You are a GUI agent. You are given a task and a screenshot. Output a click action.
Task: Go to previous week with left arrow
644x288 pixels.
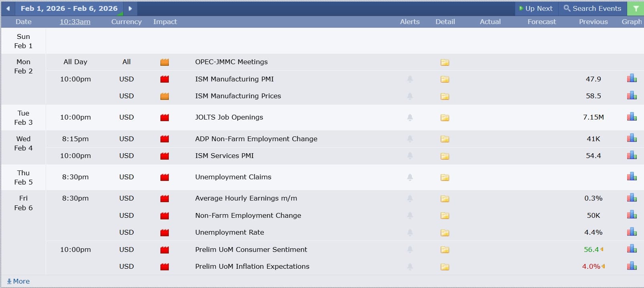click(8, 8)
